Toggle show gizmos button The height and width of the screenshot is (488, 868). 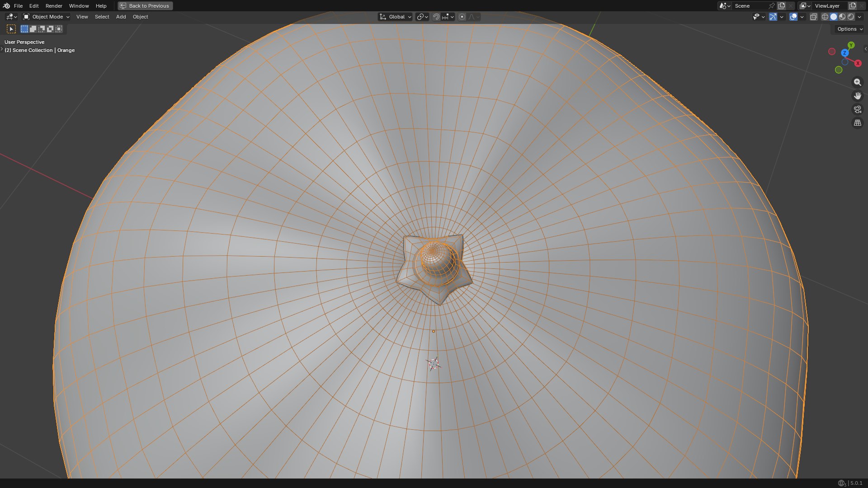(x=773, y=17)
